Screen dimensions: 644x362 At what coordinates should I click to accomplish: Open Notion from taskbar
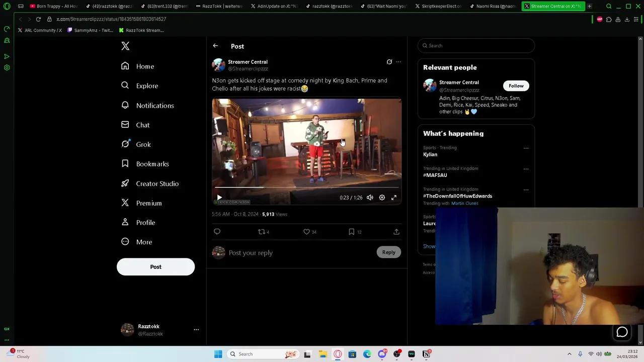426,354
